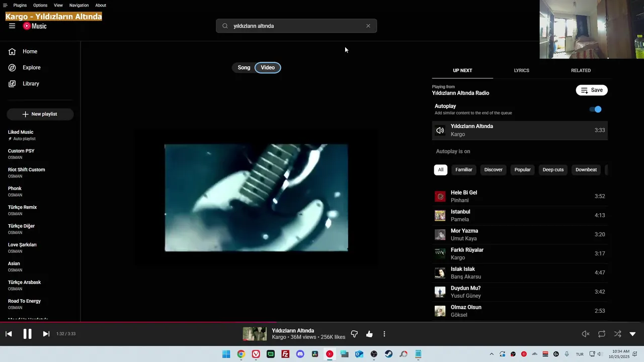644x362 pixels.
Task: Create a New playlist
Action: [40, 114]
